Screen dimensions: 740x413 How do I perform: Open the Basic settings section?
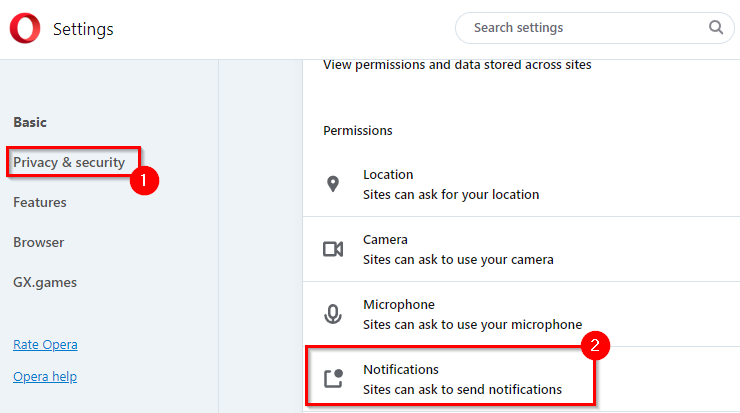(x=30, y=122)
